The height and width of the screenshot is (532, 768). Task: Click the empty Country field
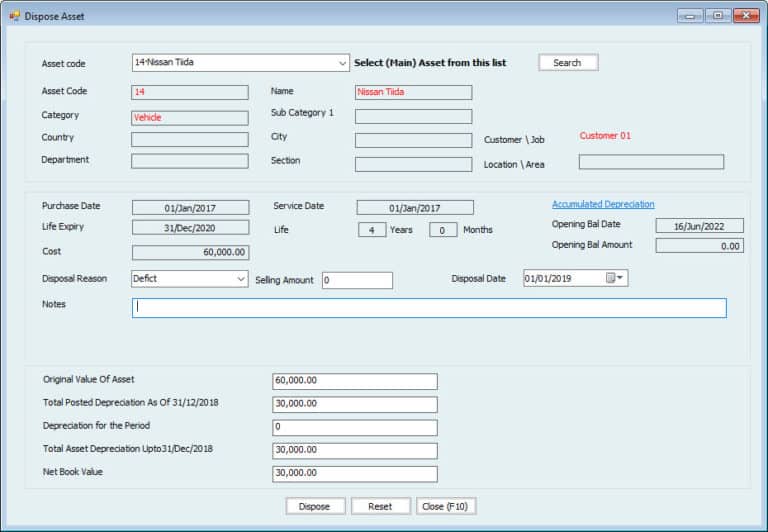pyautogui.click(x=190, y=139)
